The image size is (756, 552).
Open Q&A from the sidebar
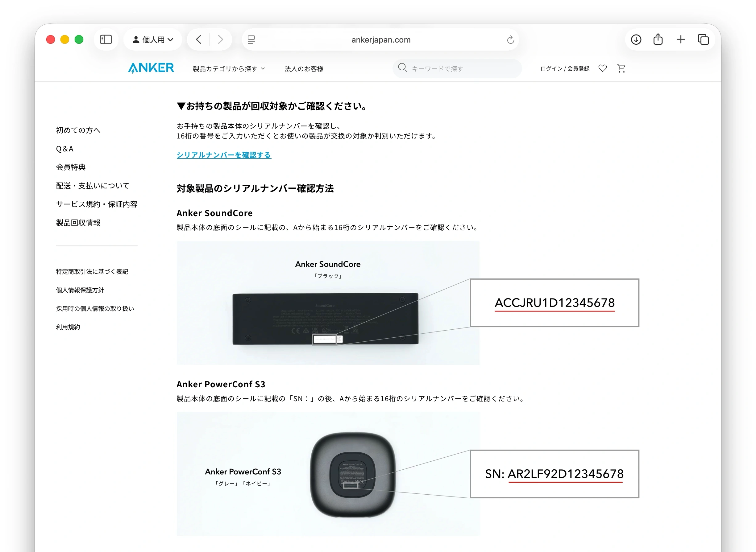pos(64,149)
